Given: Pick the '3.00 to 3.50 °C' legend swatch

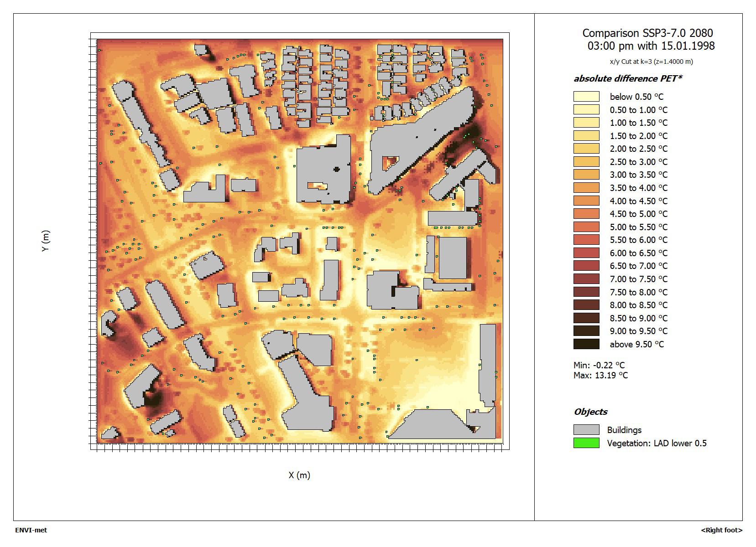Looking at the screenshot, I should [x=586, y=175].
